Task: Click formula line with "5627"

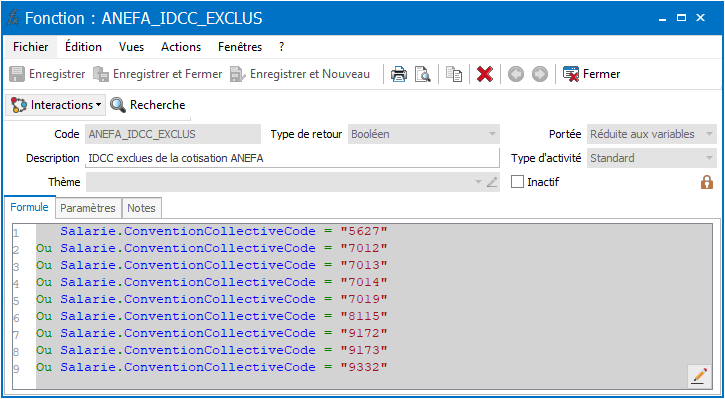Action: (x=223, y=231)
